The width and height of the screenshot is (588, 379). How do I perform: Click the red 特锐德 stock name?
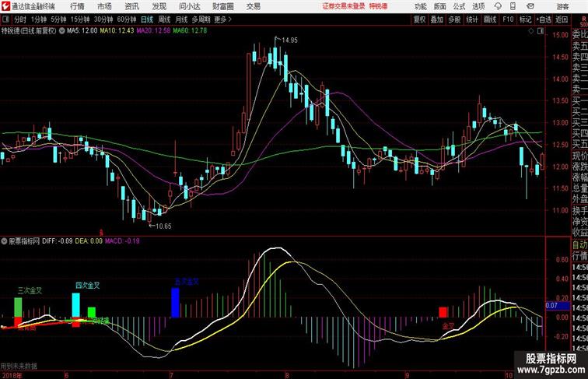[378, 6]
